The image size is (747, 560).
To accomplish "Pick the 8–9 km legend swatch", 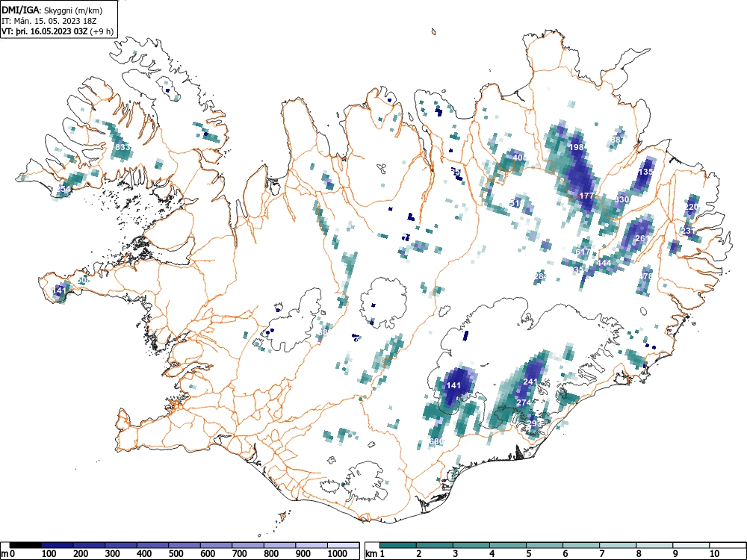I will pos(654,545).
